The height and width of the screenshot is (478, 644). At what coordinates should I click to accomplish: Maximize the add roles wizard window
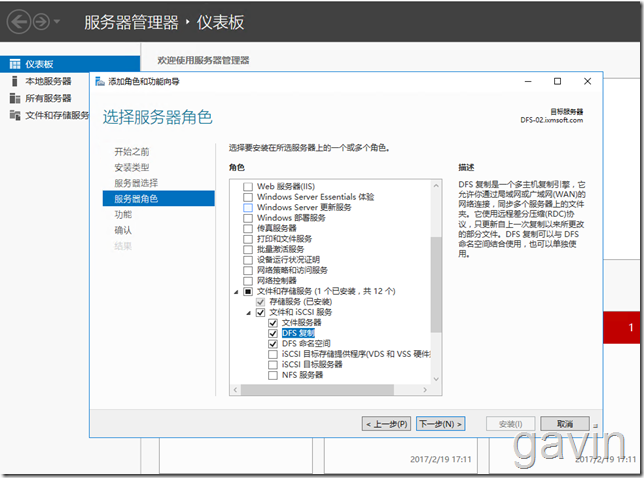pyautogui.click(x=557, y=81)
